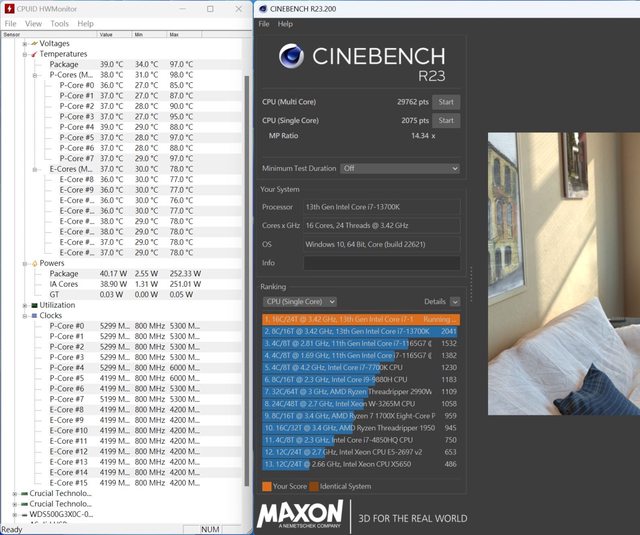Click the Temperatures thermometer icon
This screenshot has width=640, height=535.
click(33, 54)
